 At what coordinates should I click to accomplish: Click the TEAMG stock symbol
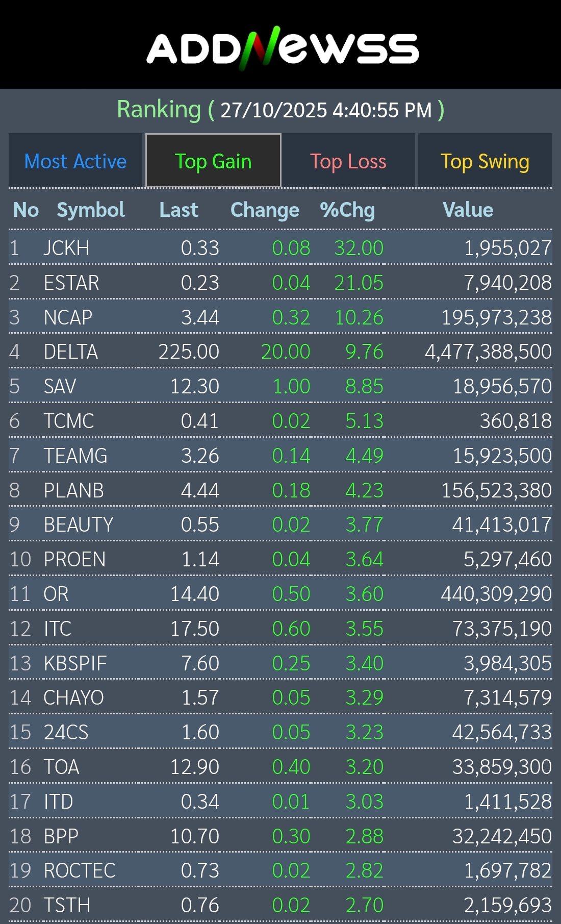(75, 456)
